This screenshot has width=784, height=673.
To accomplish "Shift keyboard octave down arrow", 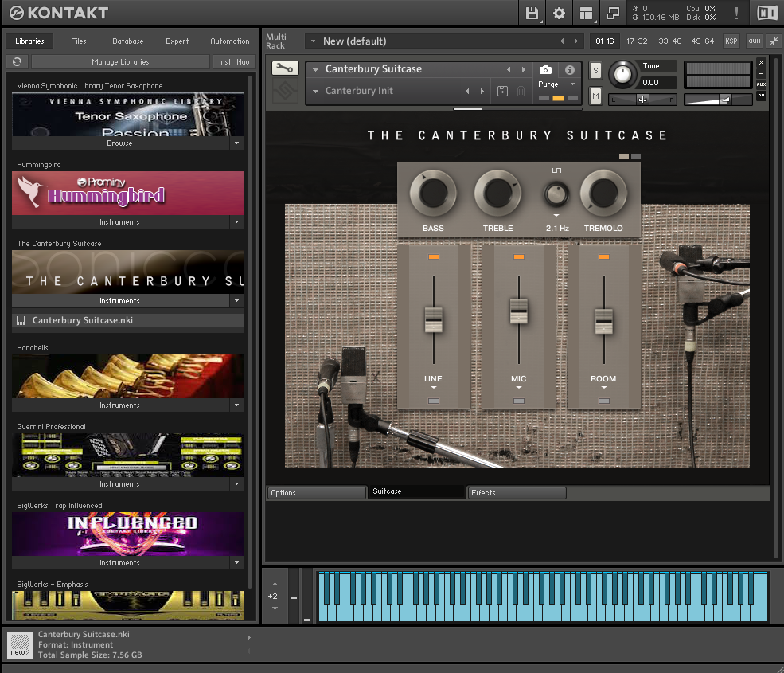I will 275,608.
